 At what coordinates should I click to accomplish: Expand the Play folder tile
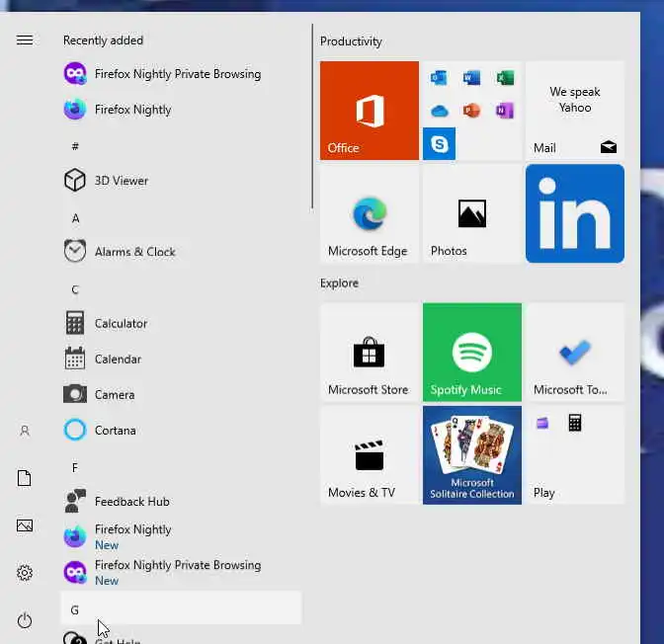575,455
